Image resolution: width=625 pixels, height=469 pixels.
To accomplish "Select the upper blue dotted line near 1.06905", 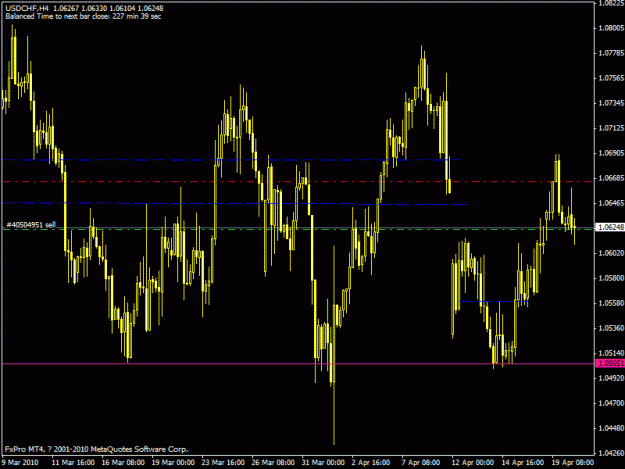I will (232, 160).
